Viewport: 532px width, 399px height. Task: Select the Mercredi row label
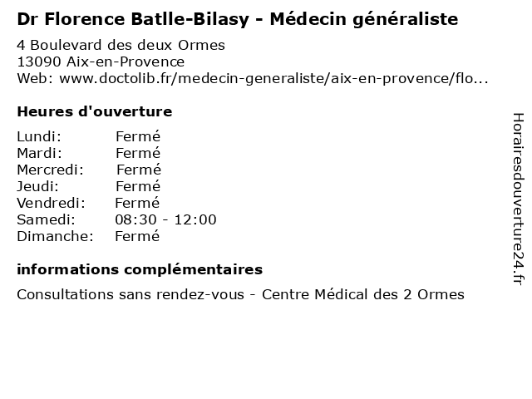point(50,170)
